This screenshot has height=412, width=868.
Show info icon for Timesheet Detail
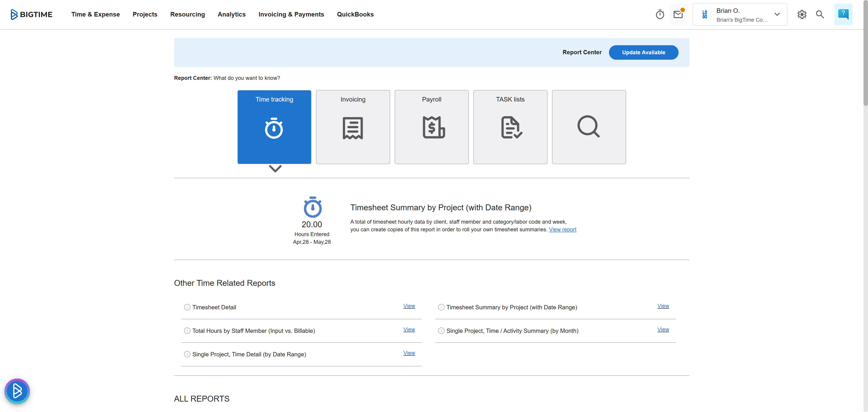tap(187, 307)
